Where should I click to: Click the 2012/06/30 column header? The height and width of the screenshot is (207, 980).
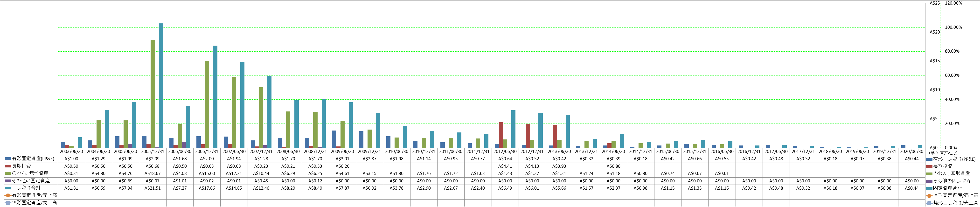pyautogui.click(x=505, y=152)
